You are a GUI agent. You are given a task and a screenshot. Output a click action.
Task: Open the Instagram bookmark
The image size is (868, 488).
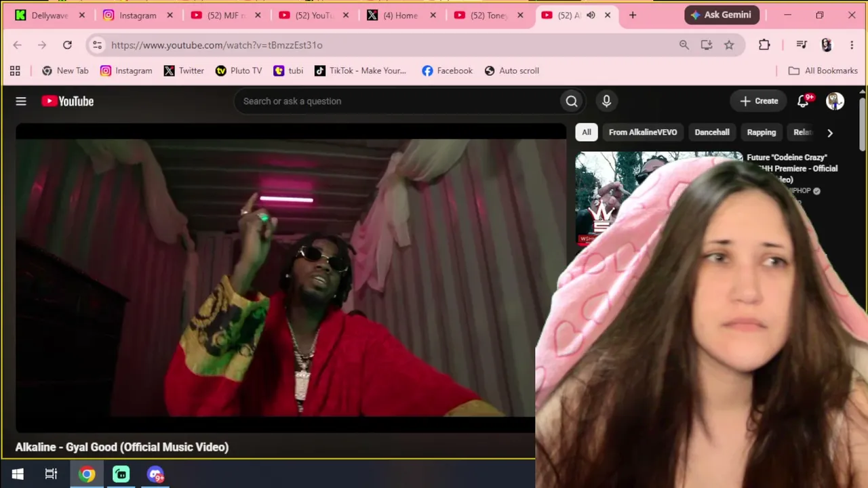pos(126,70)
